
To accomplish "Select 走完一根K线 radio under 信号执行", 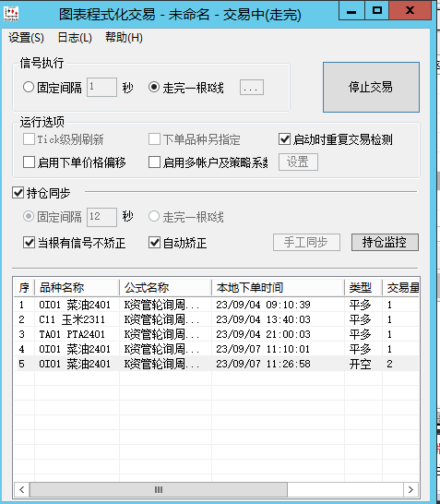I will point(154,87).
